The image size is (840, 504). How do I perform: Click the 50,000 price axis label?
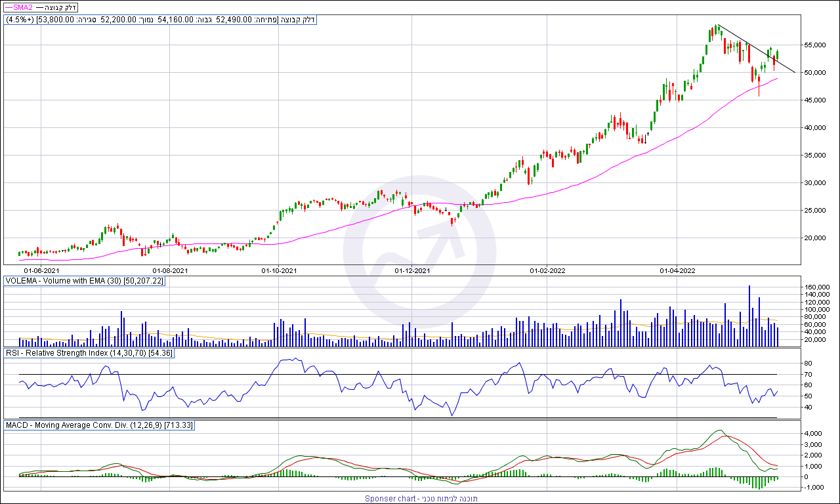pyautogui.click(x=816, y=73)
